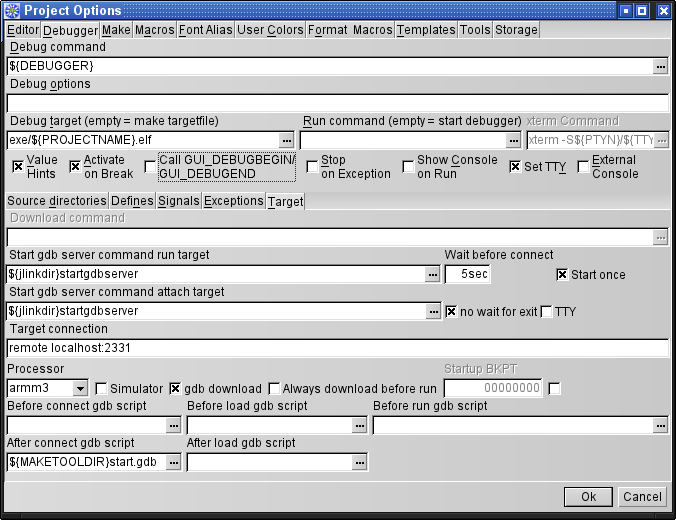Browse for After load gdb script
The image size is (676, 520).
pyautogui.click(x=360, y=462)
